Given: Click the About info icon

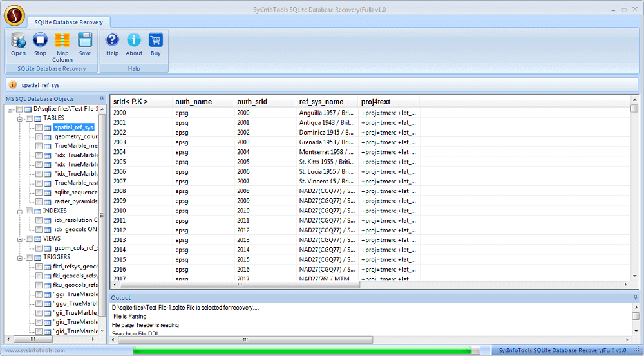Looking at the screenshot, I should [134, 44].
